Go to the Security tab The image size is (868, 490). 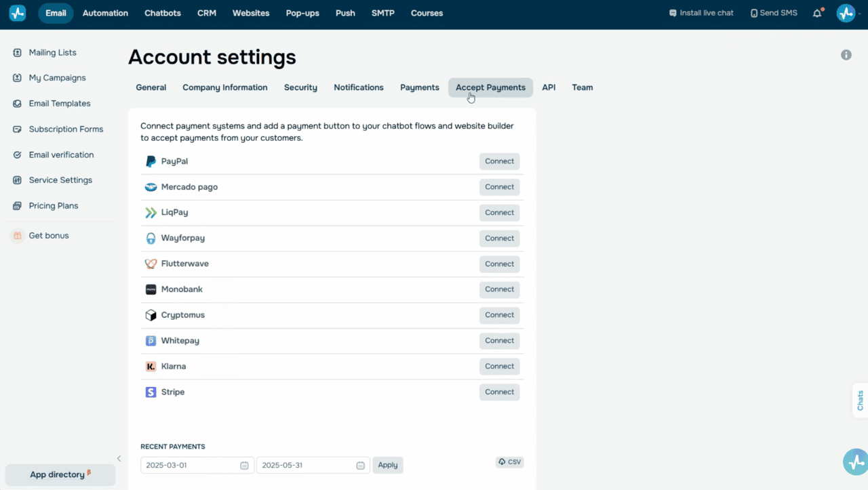(x=300, y=87)
